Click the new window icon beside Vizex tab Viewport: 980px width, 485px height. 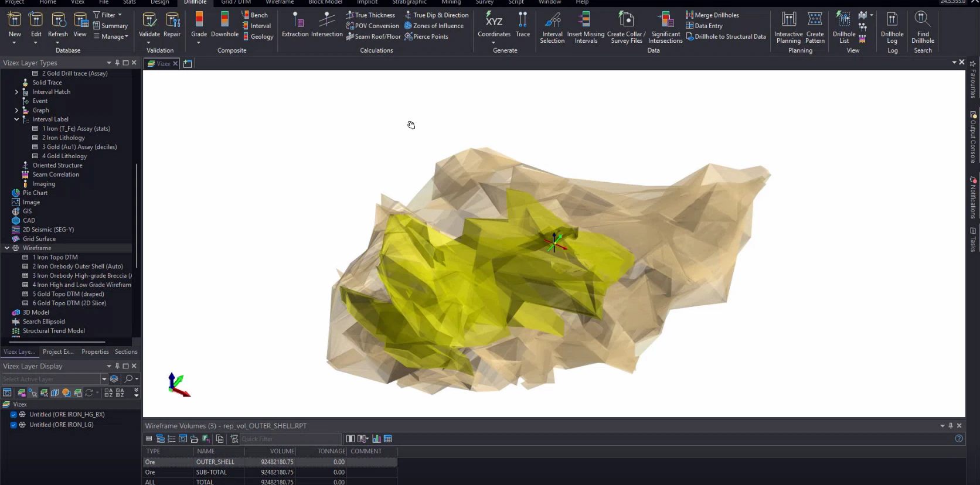click(x=188, y=63)
